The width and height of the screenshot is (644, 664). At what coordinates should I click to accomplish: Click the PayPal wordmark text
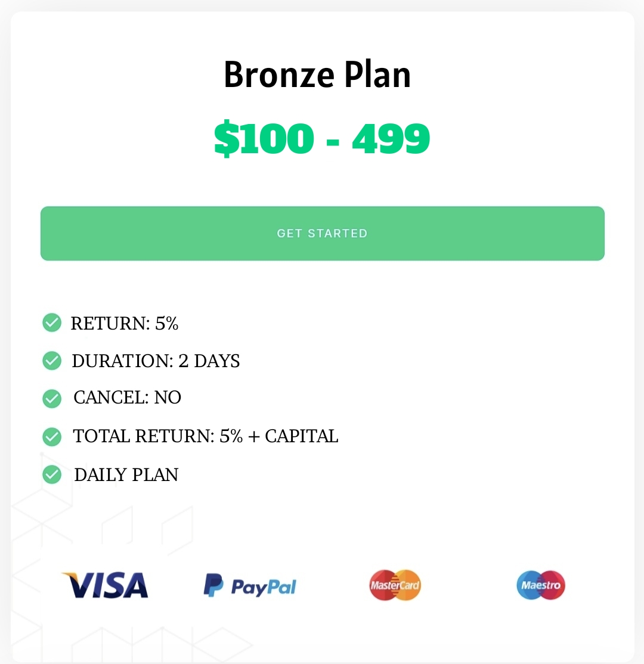[x=263, y=587]
